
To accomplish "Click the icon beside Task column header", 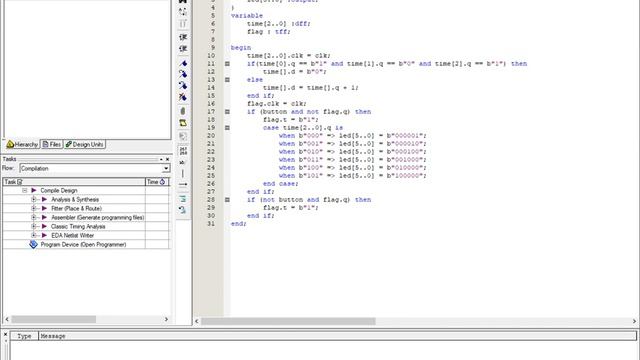I will coord(20,182).
